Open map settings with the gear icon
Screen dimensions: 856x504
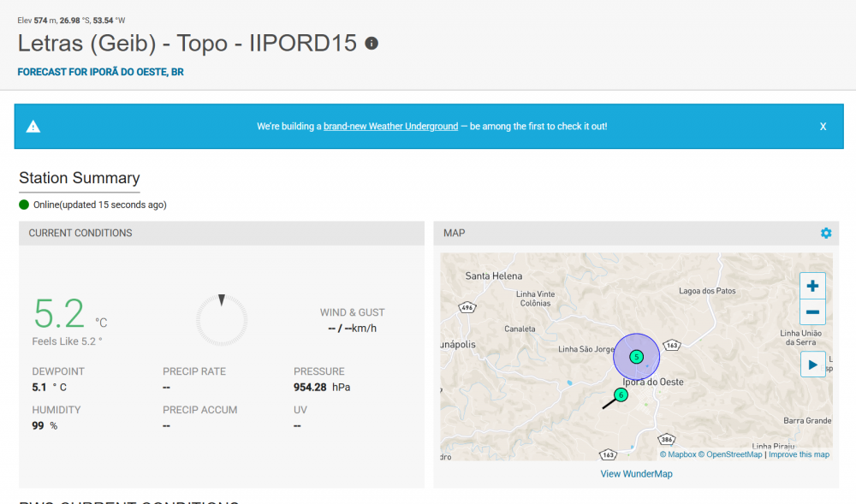[825, 233]
